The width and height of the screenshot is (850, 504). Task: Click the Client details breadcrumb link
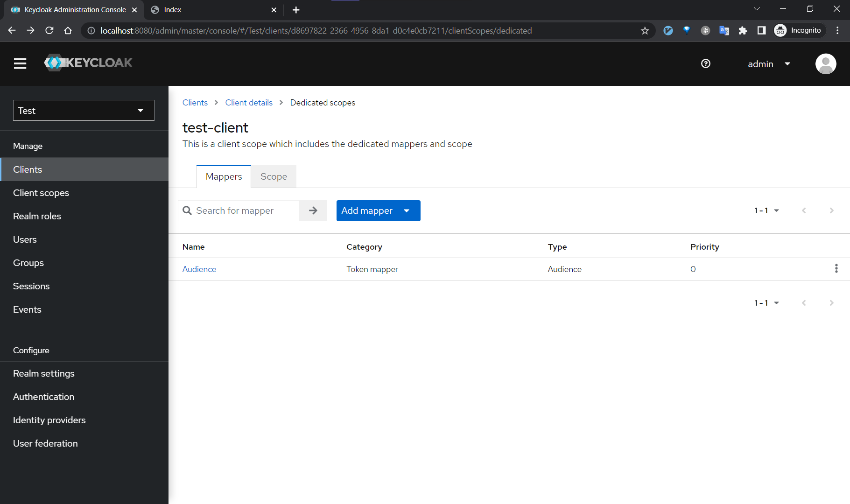point(249,103)
